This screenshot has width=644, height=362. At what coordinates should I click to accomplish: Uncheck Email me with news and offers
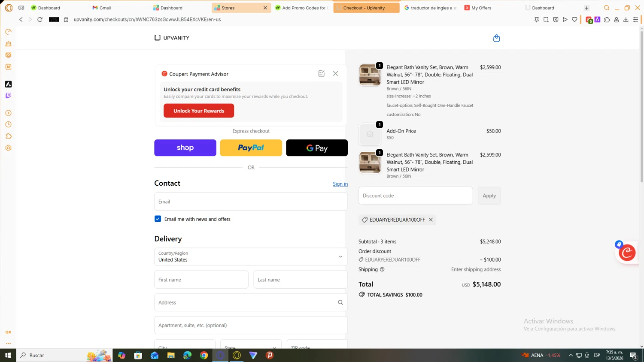[158, 219]
